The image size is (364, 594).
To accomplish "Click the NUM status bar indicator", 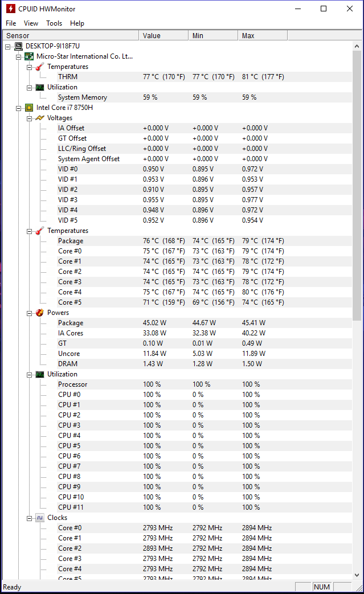I will [322, 587].
